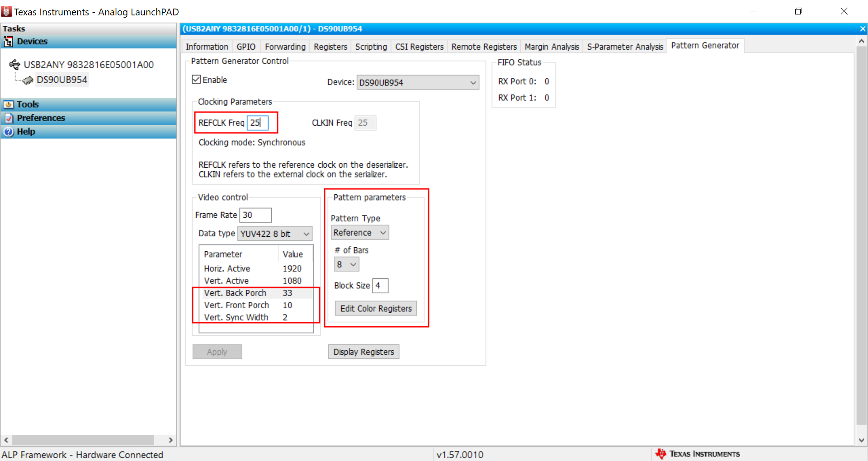Open the Device dropdown showing DS90UB954
Image resolution: width=868 pixels, height=461 pixels.
(418, 82)
